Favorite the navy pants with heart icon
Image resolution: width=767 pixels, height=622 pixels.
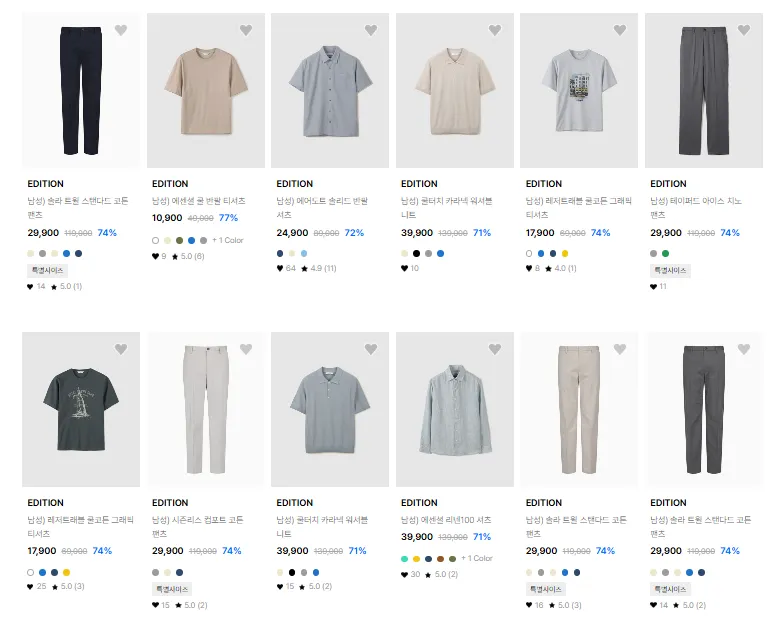[x=121, y=30]
